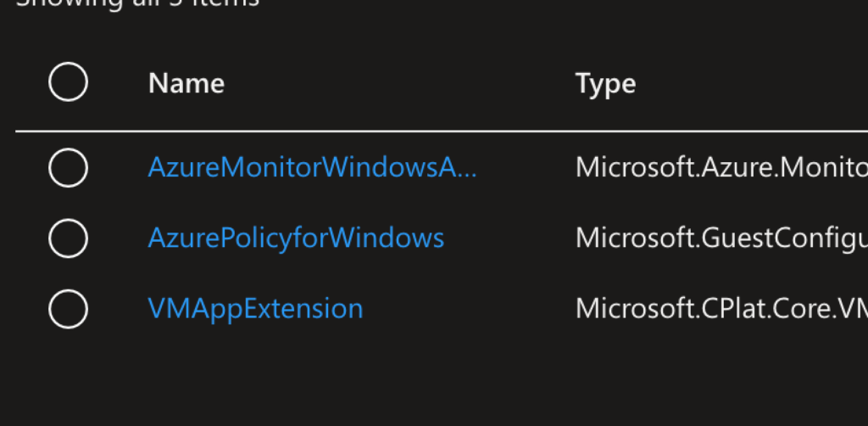
Task: View details of the Azure Policy extension
Action: tap(296, 238)
